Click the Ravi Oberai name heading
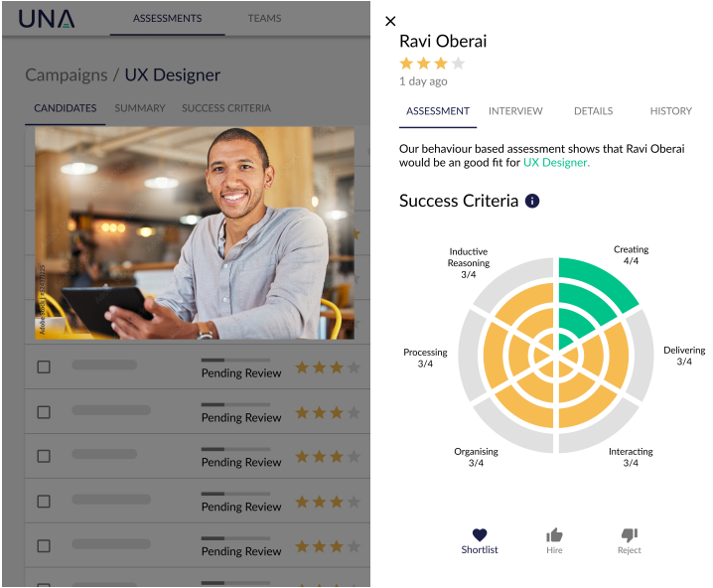 443,41
